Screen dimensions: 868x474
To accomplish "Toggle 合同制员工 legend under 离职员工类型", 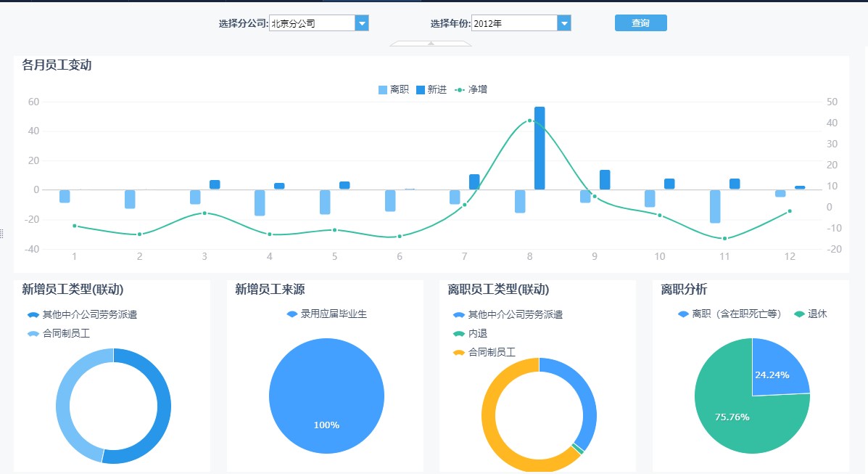I will [484, 352].
